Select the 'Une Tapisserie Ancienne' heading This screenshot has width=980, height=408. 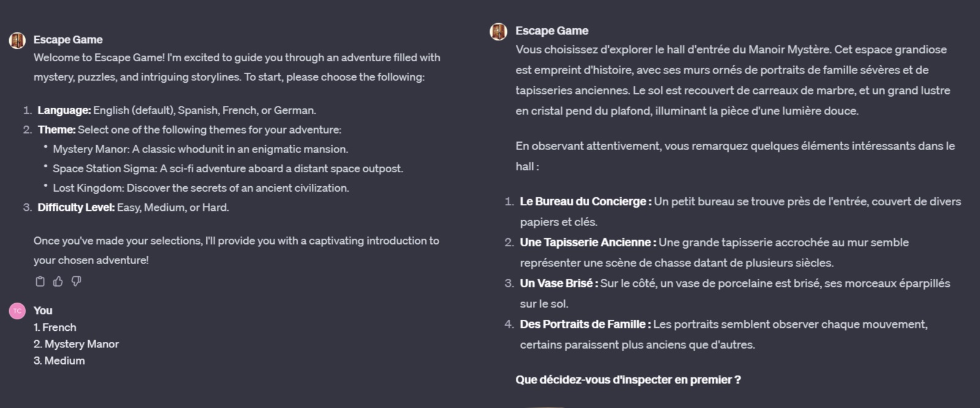pyautogui.click(x=588, y=243)
